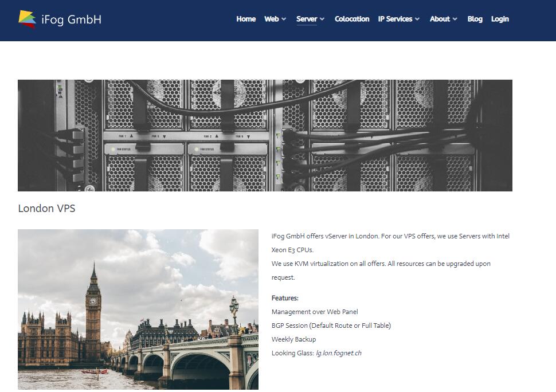Image resolution: width=556 pixels, height=392 pixels.
Task: Click the Features: label
Action: 285,298
